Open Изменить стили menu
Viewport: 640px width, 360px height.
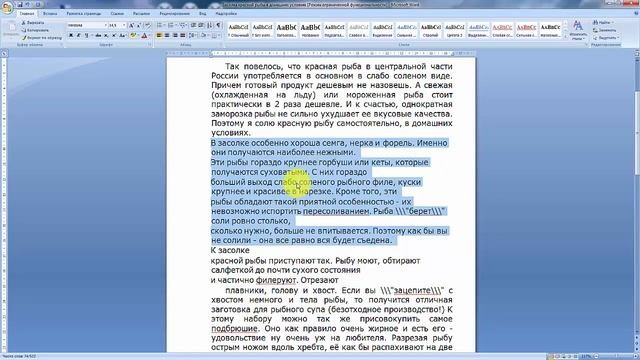click(578, 31)
